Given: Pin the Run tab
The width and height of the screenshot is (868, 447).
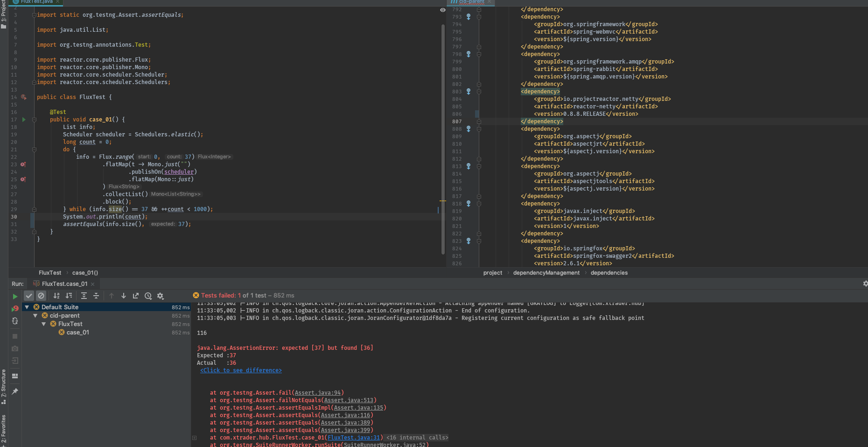Looking at the screenshot, I should 15,391.
